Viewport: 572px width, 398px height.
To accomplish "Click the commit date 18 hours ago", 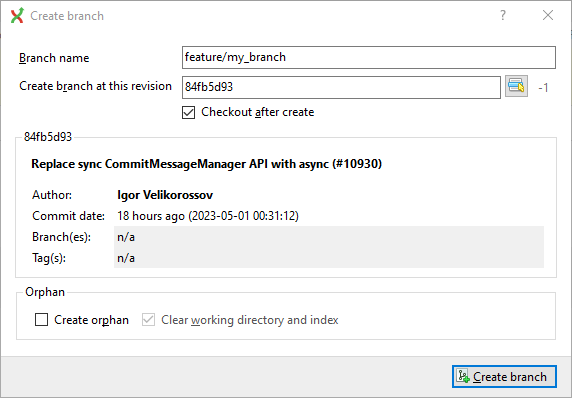I will click(208, 216).
